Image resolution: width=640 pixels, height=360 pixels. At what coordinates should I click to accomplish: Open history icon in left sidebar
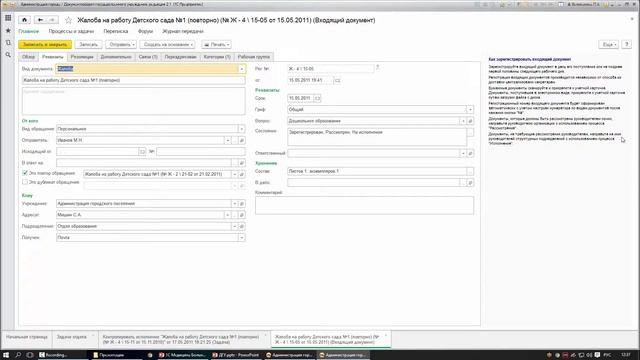8,42
